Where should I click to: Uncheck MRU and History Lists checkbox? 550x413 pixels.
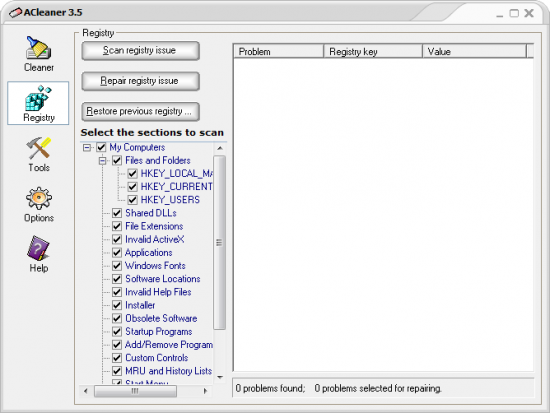click(x=117, y=371)
